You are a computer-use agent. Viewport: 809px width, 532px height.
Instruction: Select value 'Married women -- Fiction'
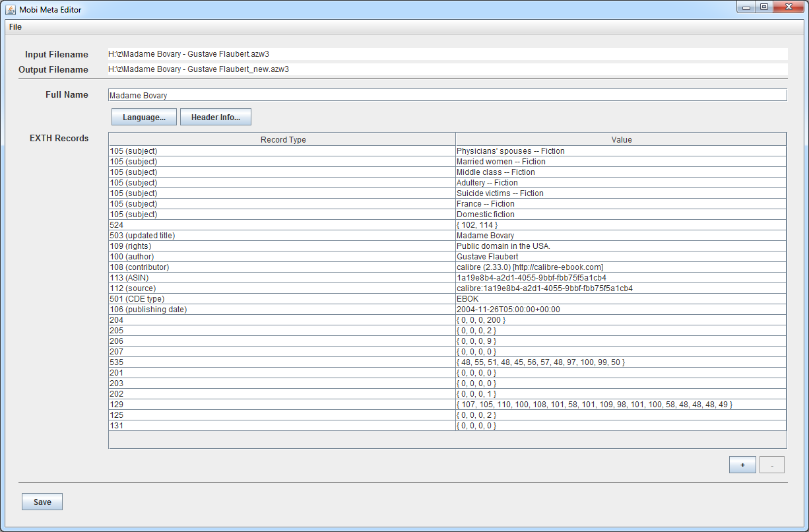[x=621, y=162]
